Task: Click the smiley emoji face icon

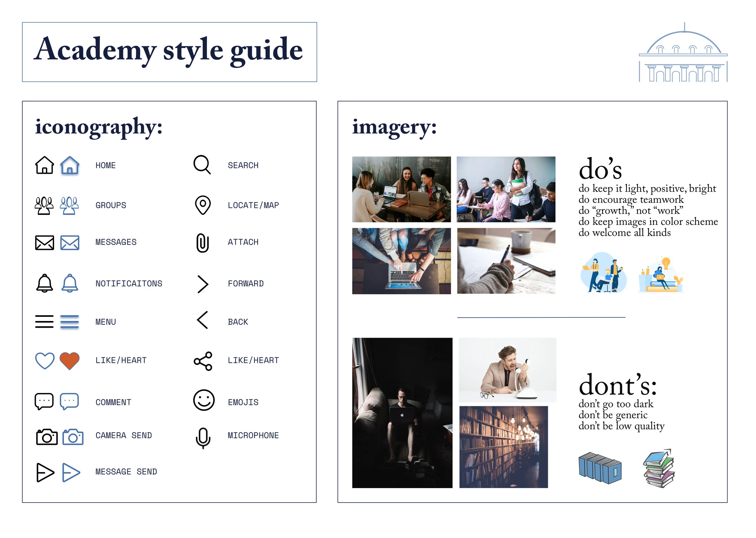Action: point(204,400)
